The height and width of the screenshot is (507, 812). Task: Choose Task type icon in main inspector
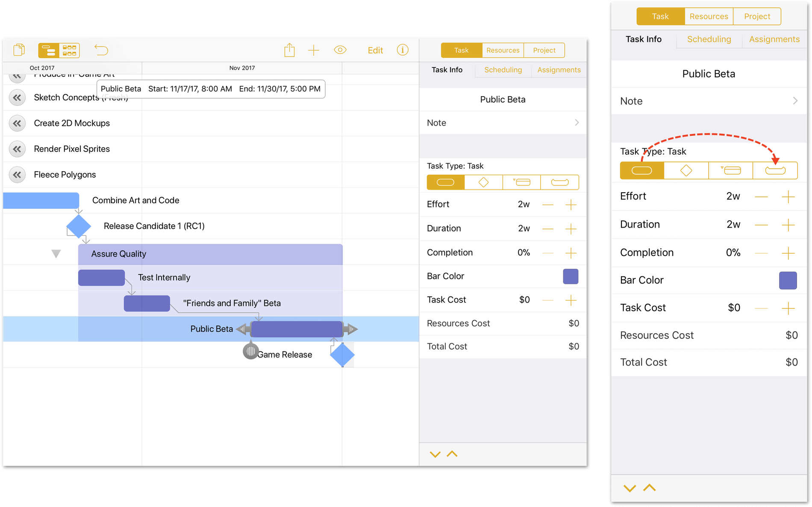pos(445,182)
